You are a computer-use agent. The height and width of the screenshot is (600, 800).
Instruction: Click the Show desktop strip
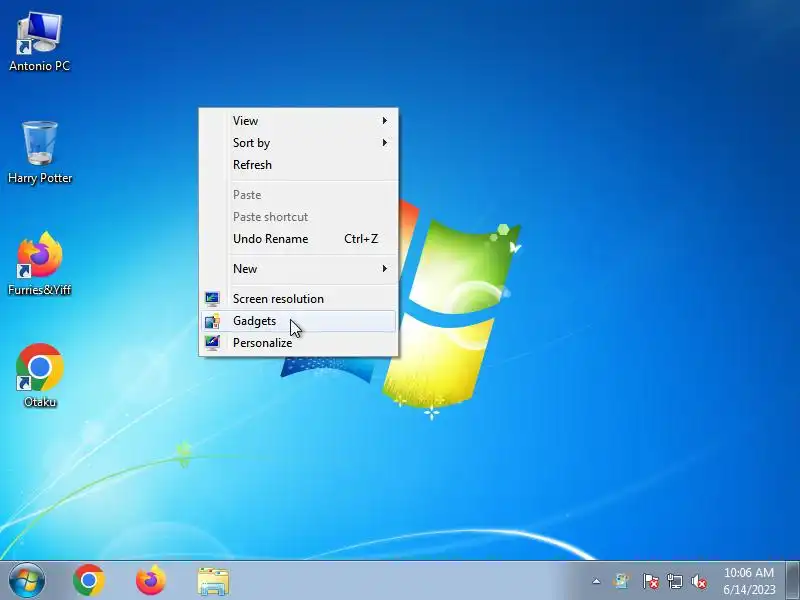[x=792, y=581]
